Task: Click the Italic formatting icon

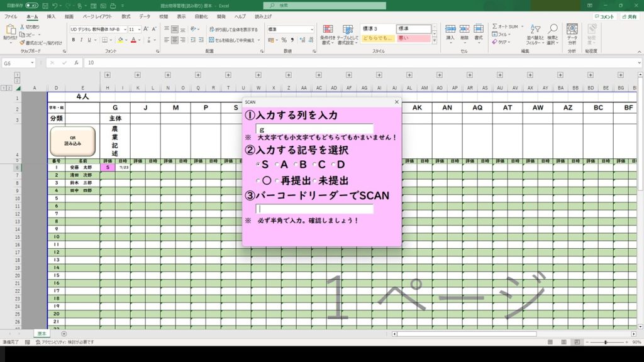Action: click(81, 40)
